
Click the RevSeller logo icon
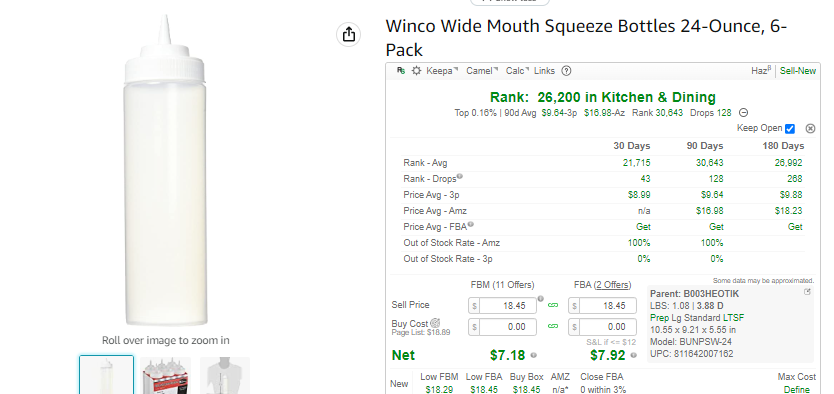pos(401,70)
